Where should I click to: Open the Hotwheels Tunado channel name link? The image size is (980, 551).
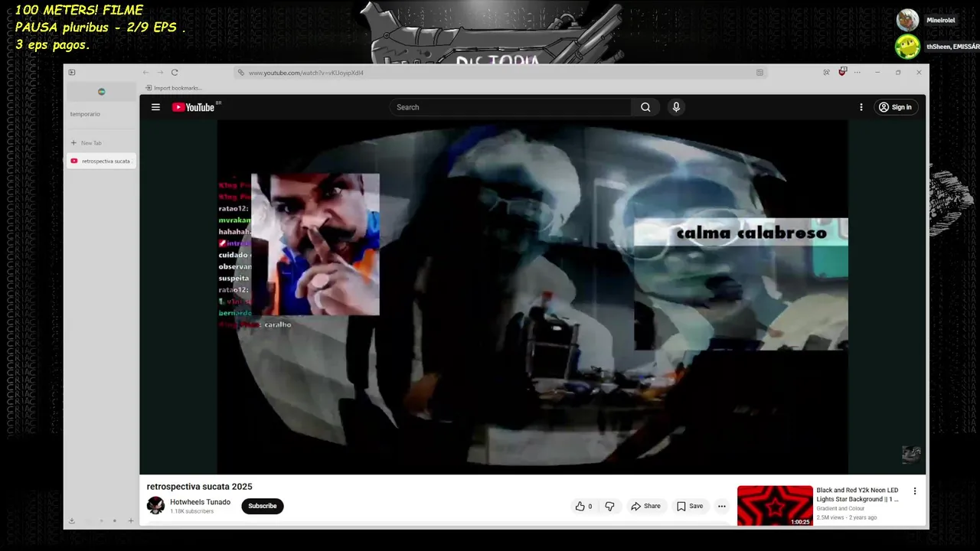[x=200, y=502]
